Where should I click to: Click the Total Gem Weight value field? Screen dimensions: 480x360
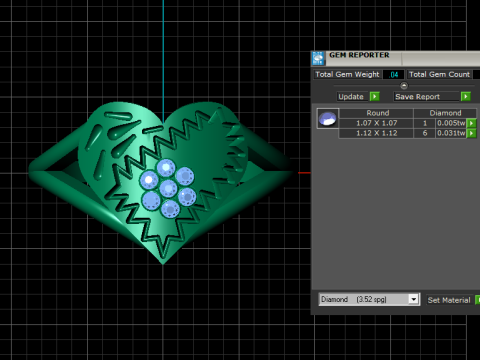394,75
